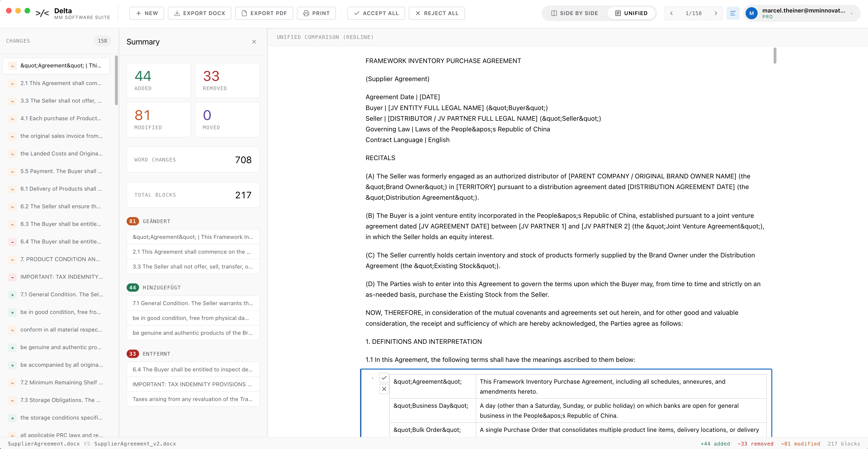Select change 'the Landed Costs and Origina...'
This screenshot has height=449, width=868.
pos(56,154)
